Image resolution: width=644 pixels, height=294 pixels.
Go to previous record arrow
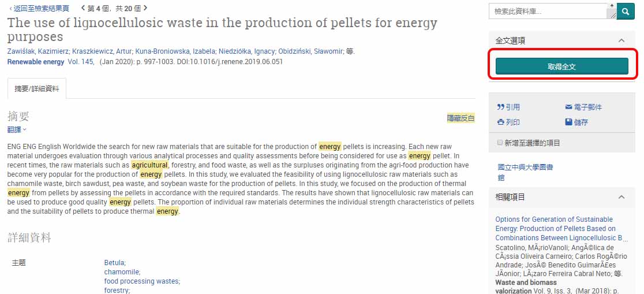[83, 8]
